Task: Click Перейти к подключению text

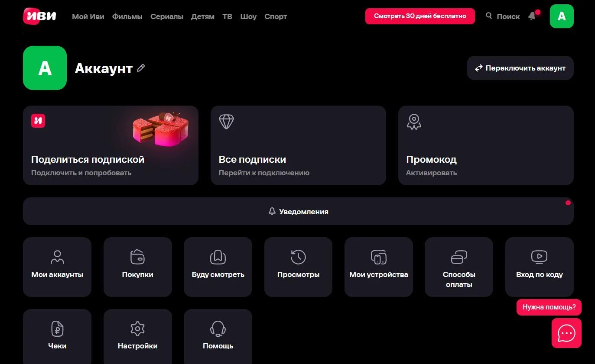Action: tap(264, 173)
